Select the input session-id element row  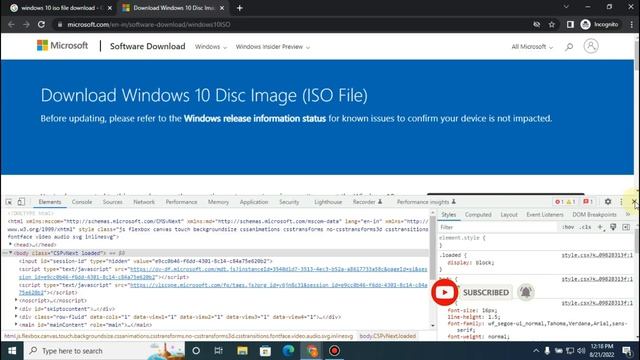pyautogui.click(x=145, y=261)
